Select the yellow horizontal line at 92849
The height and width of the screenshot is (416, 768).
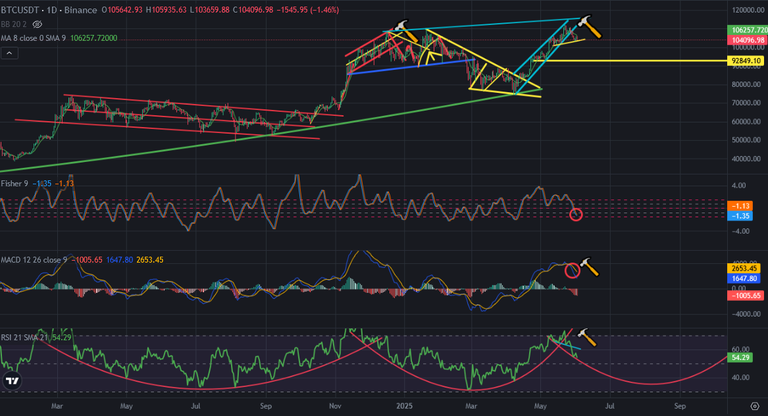pyautogui.click(x=632, y=61)
